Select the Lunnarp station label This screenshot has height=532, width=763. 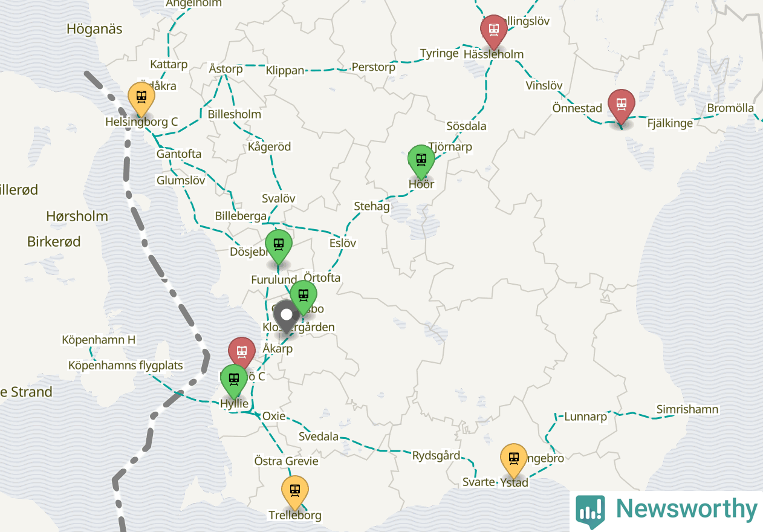[585, 417]
